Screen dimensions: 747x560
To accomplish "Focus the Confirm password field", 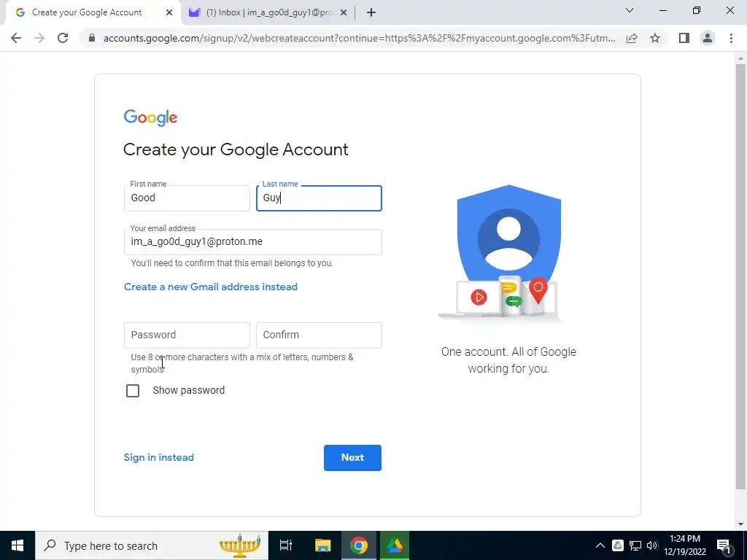I will pyautogui.click(x=319, y=335).
